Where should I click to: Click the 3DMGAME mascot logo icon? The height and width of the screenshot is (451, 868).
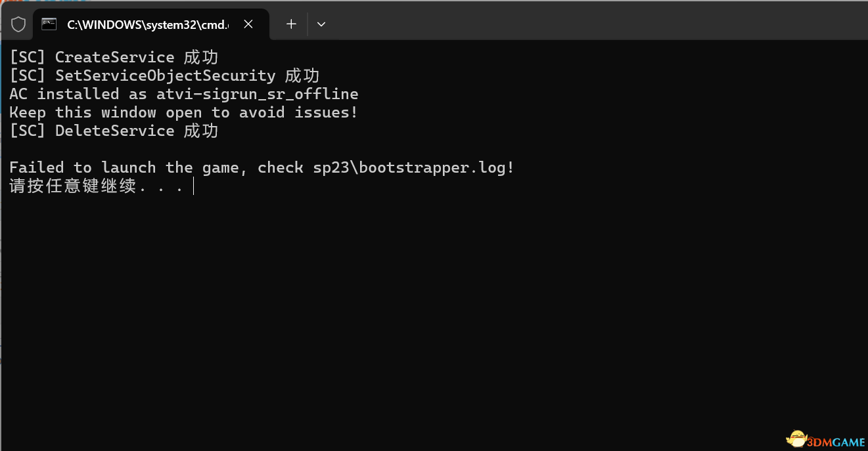click(798, 438)
